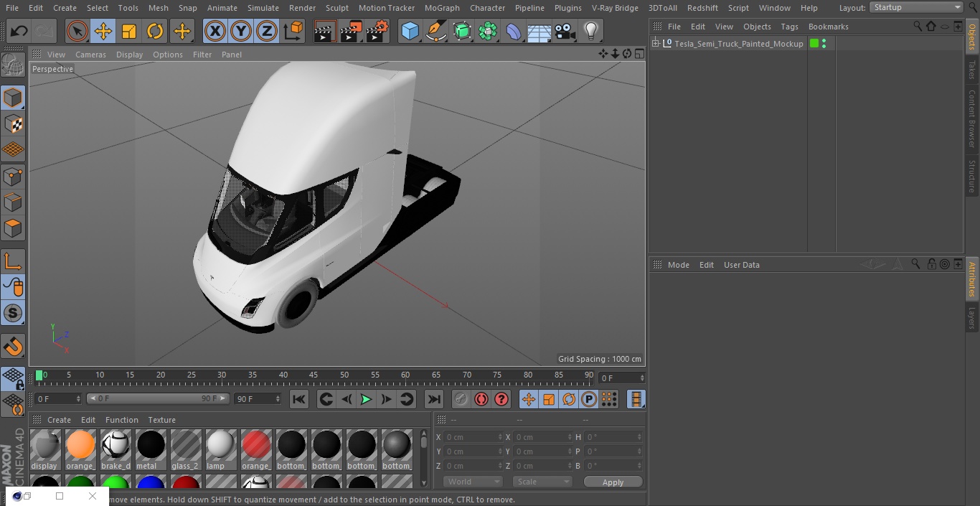Open the MoGraph menu
This screenshot has width=980, height=506.
tap(441, 8)
